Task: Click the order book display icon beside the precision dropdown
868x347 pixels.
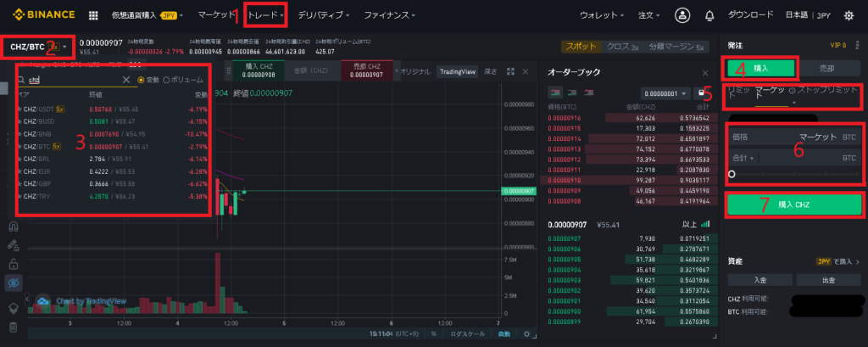Action: [x=702, y=93]
